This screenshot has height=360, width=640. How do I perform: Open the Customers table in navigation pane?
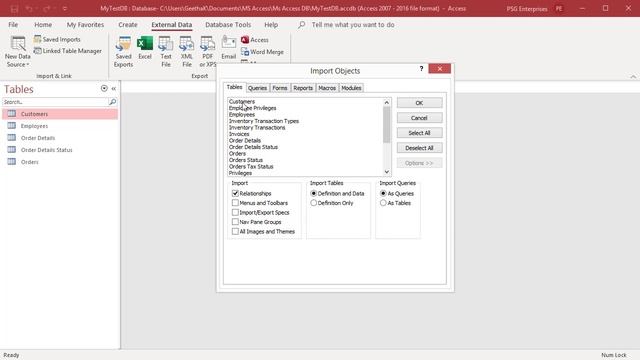(60, 114)
